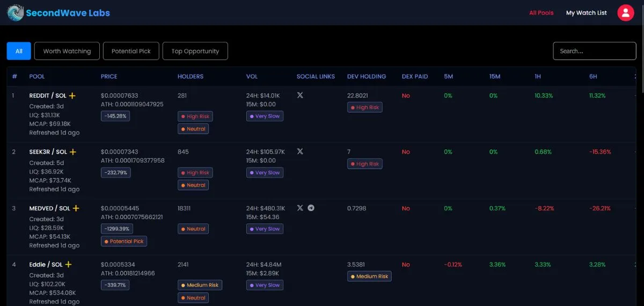Click MEDVED holders Neutral badge
Image resolution: width=644 pixels, height=306 pixels.
coord(193,229)
